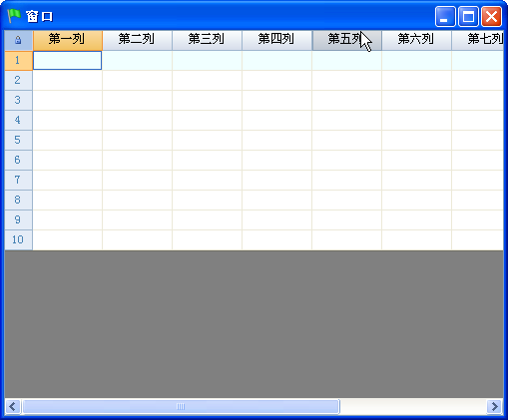
Task: Select the 第二列 column header
Action: [x=138, y=40]
